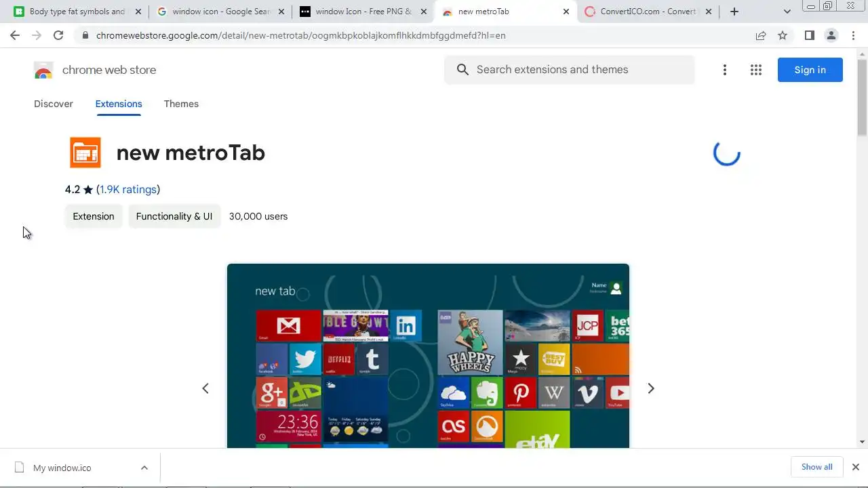Open the Chrome profile menu
Viewport: 868px width, 488px height.
coord(831,35)
